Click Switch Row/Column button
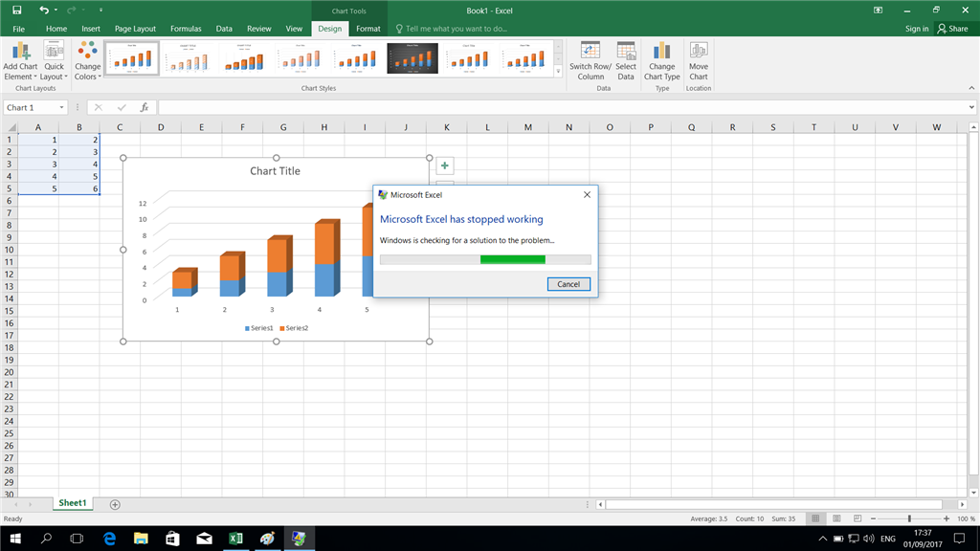The height and width of the screenshot is (551, 980). pos(590,60)
